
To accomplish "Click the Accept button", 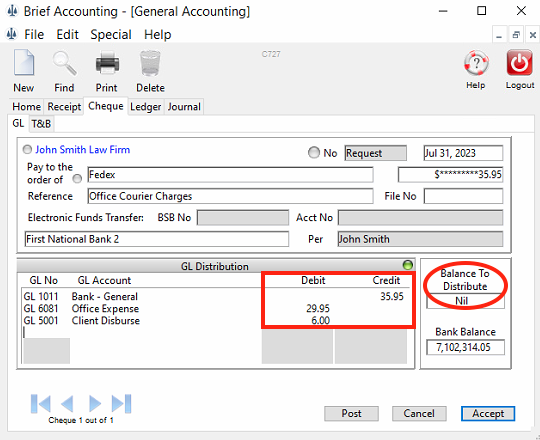I will point(488,413).
